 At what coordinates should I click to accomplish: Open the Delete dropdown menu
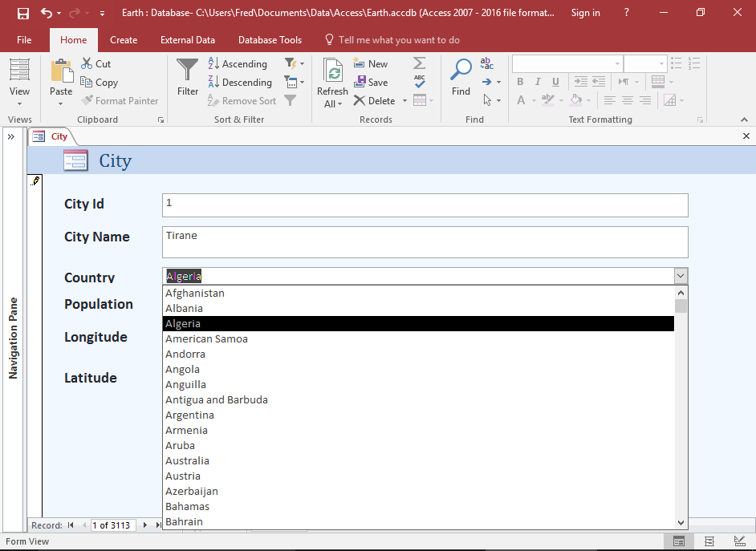[x=404, y=100]
